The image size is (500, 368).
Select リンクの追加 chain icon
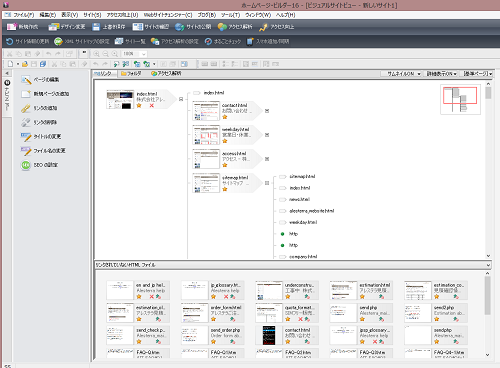(26, 108)
